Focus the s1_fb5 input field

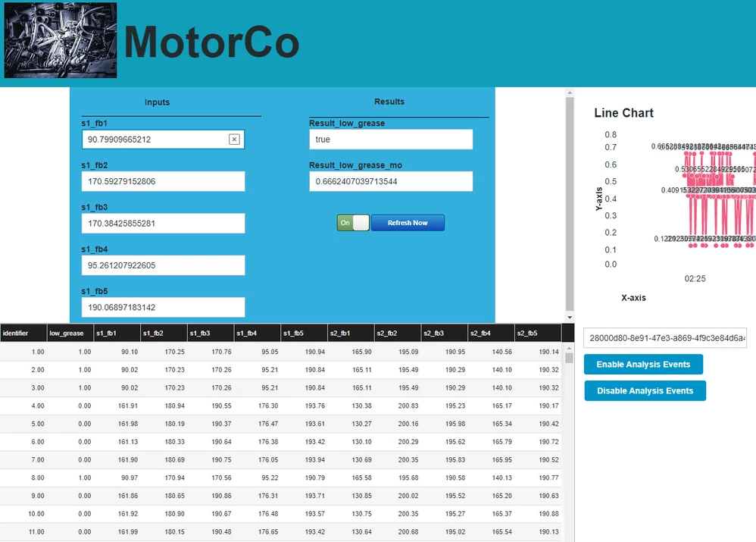click(163, 308)
